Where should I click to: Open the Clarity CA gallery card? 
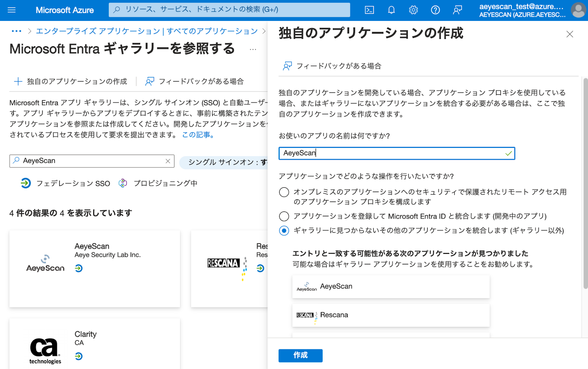click(95, 344)
